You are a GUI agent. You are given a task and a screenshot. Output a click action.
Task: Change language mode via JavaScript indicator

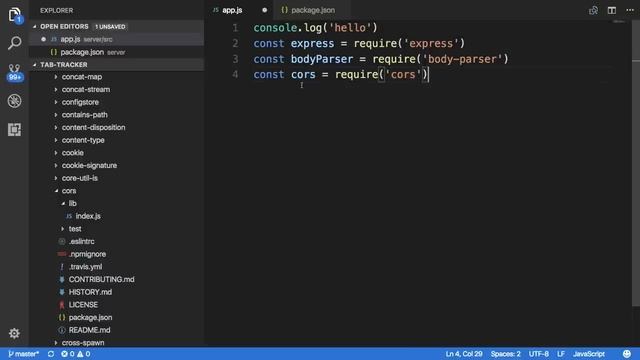point(589,354)
